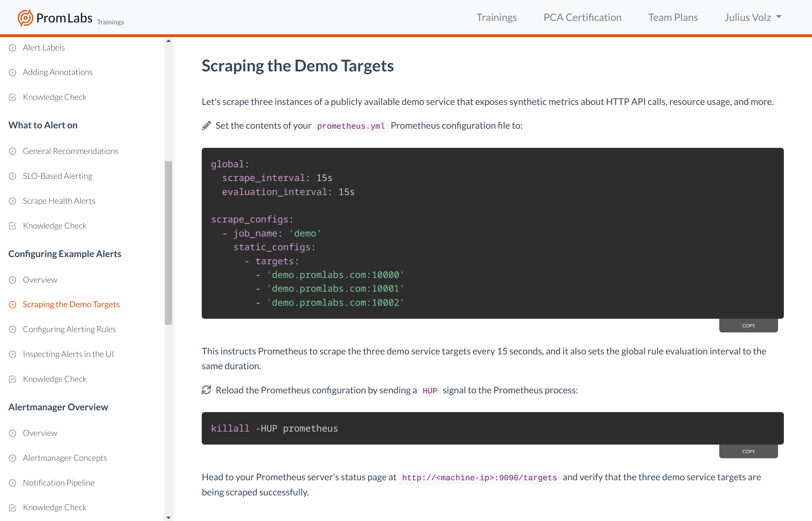Click the reload icon next to HUP instruction
Screen dimensions: 812x521
coord(206,389)
